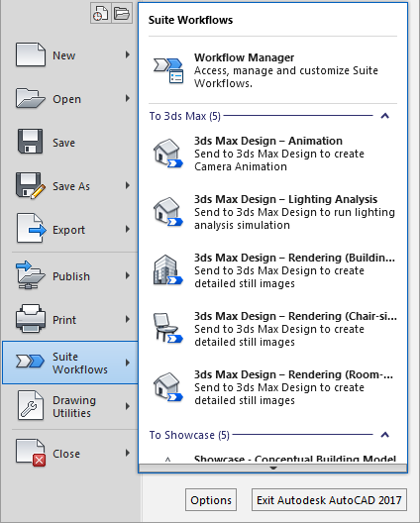Open Workflow Manager title text

click(x=245, y=57)
